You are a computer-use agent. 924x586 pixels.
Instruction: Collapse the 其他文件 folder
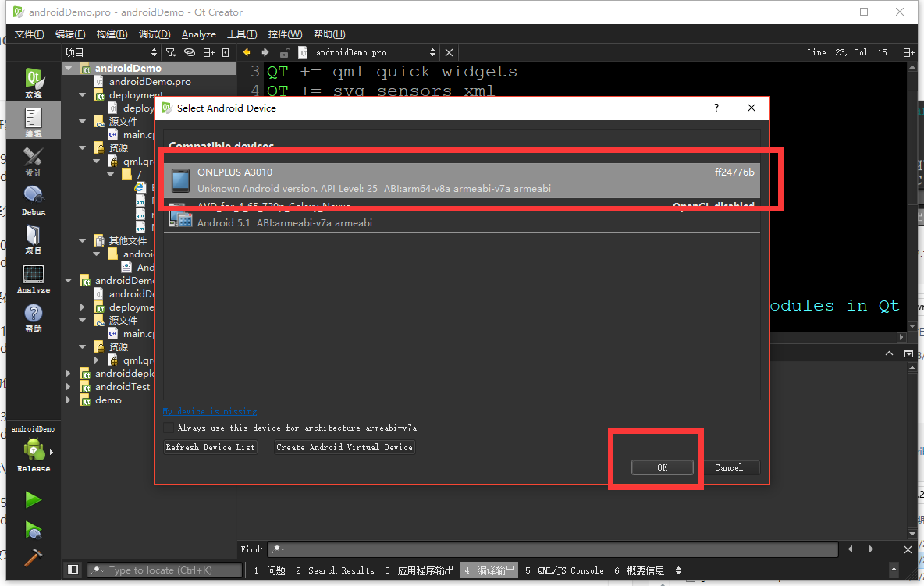pos(83,240)
